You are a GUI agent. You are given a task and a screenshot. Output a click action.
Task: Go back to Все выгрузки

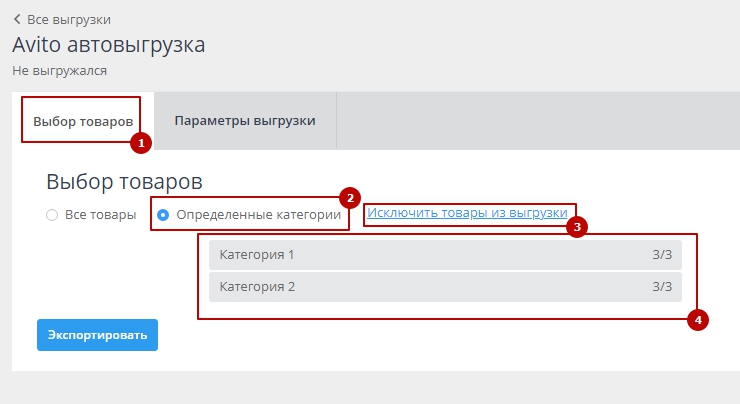point(69,19)
